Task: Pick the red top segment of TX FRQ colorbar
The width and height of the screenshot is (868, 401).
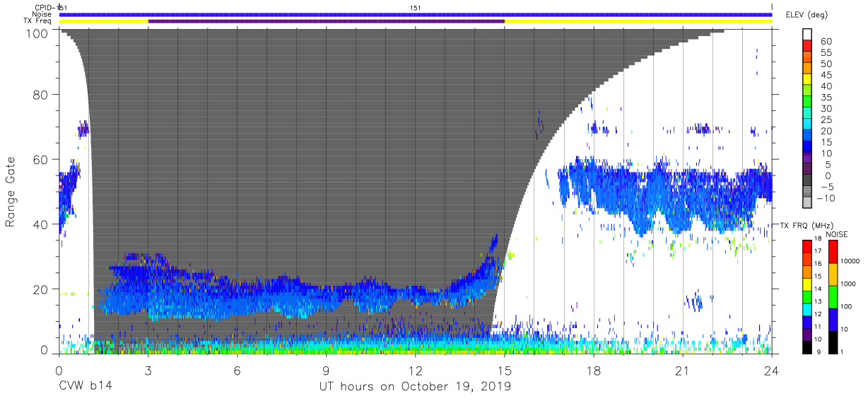Action: [807, 247]
